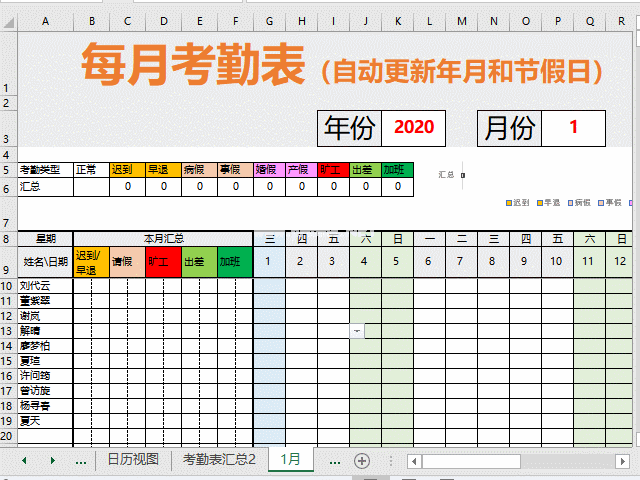
Task: Select the 姓名\日期 header cell
Action: pos(45,262)
